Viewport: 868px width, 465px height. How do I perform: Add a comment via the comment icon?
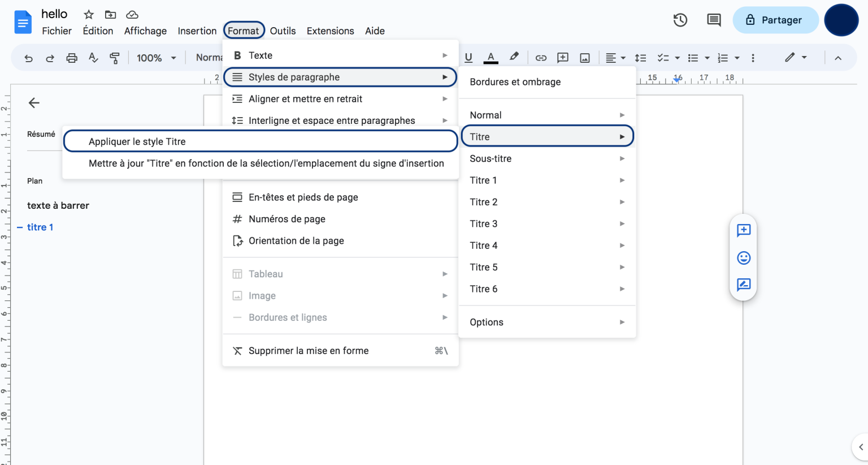point(563,57)
